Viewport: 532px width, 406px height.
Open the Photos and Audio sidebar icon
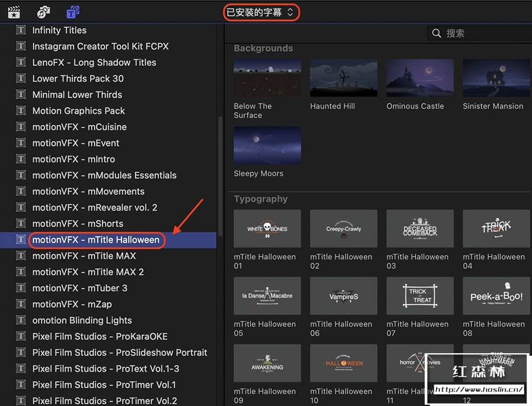click(43, 12)
